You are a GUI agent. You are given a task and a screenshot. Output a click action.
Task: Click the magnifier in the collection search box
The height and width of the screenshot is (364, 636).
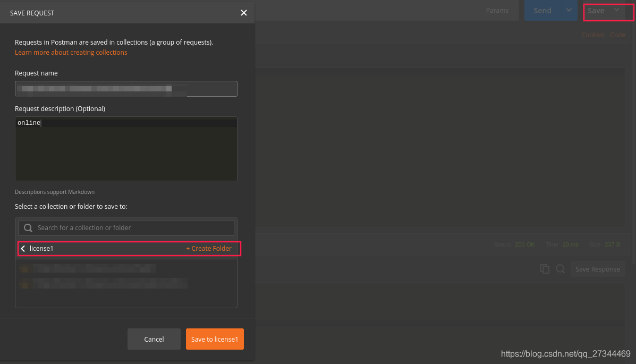(x=28, y=227)
